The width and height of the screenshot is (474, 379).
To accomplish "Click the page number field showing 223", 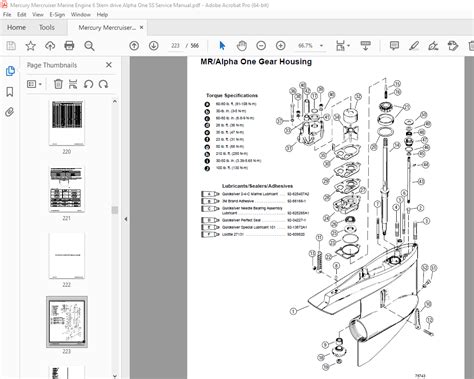I will [x=176, y=46].
